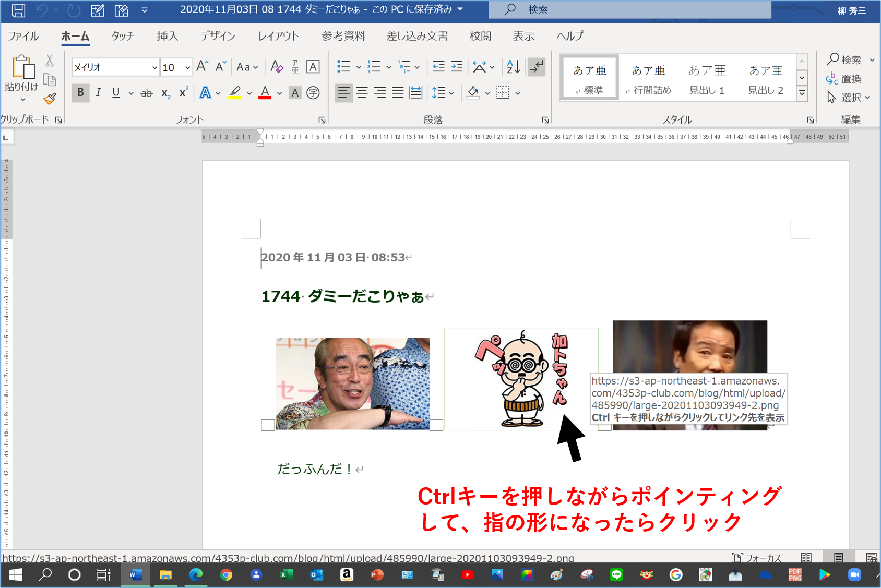
Task: Open Font dialog launcher
Action: (322, 120)
